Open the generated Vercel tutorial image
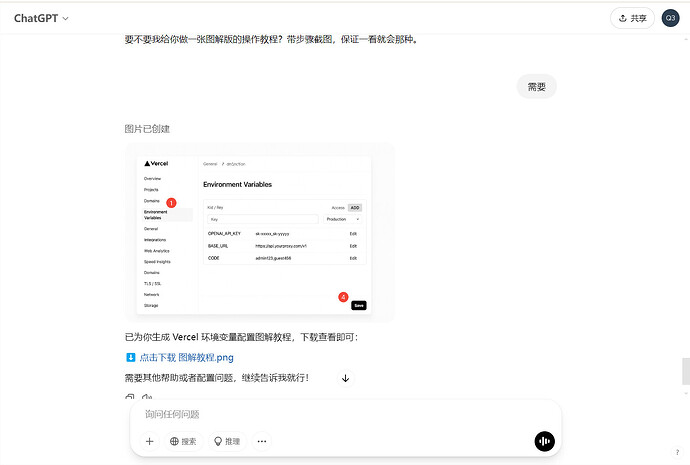Image resolution: width=690 pixels, height=465 pixels. click(260, 232)
